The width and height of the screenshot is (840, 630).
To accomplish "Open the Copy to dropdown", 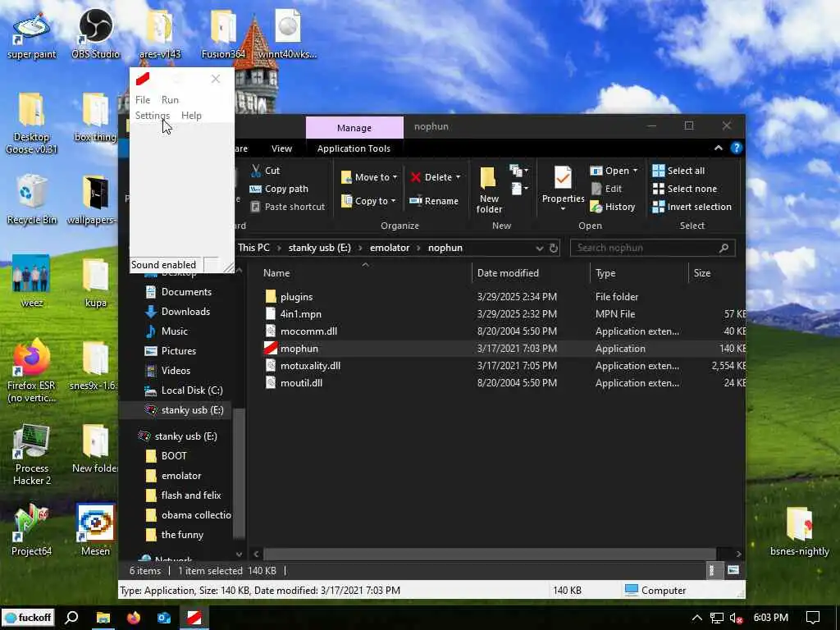I will click(x=368, y=201).
